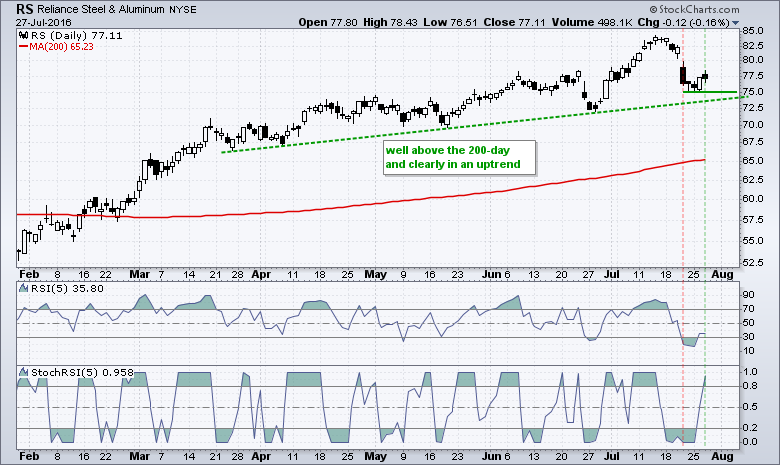Click the NYSE exchange label
This screenshot has width=780, height=465.
coord(184,9)
